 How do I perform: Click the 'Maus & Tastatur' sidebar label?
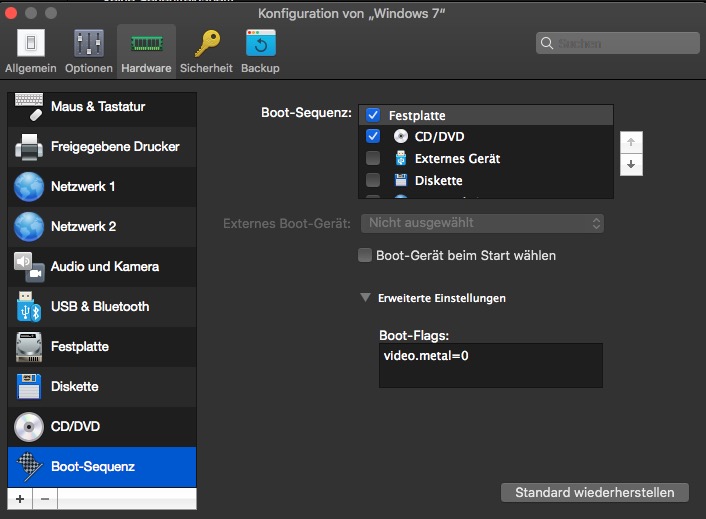click(98, 107)
